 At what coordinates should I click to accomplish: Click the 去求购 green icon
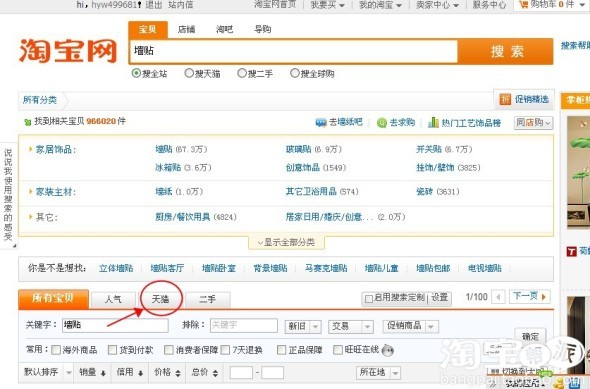[382, 123]
